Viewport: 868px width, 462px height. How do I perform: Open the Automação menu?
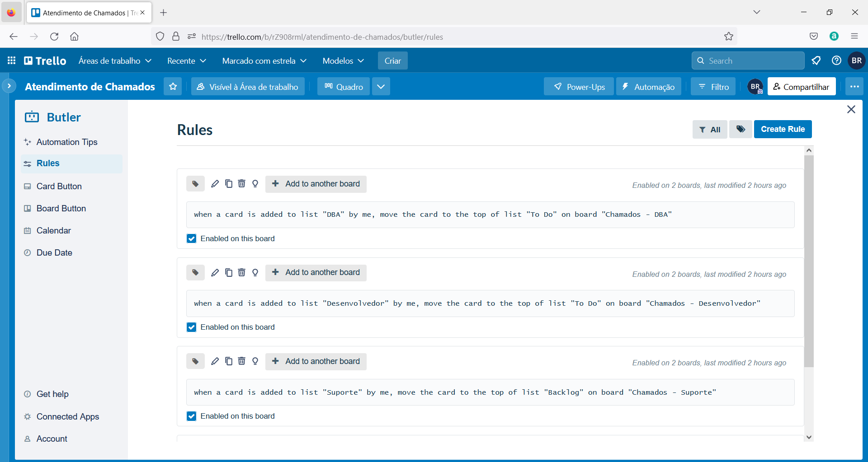pos(648,86)
